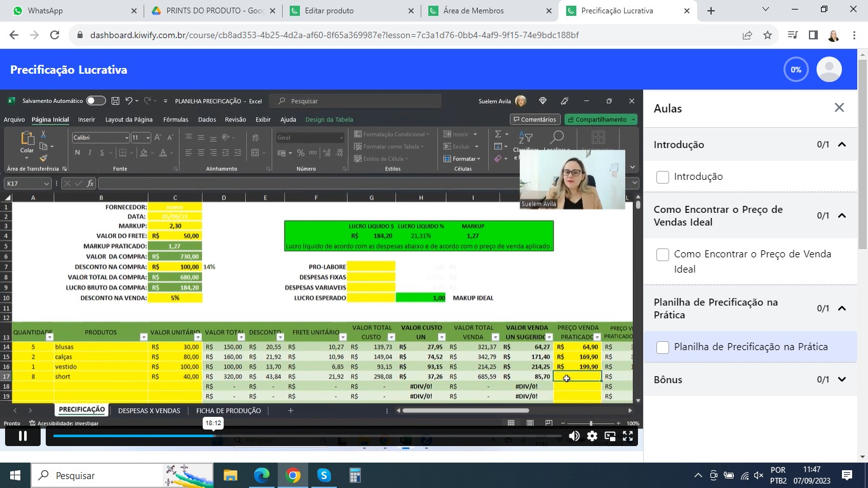868x488 pixels.
Task: Open the K17 name box dropdown
Action: coord(46,183)
